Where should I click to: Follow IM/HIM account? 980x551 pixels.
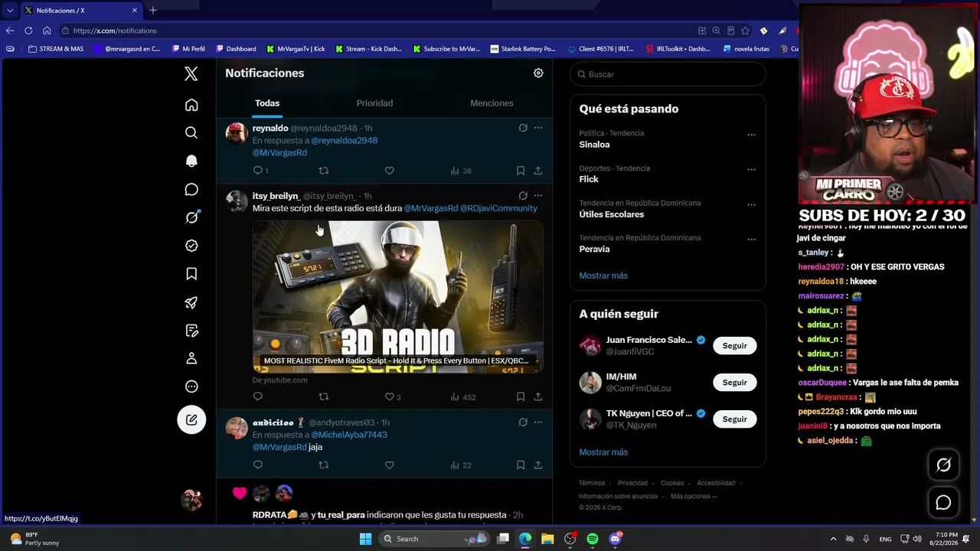coord(734,383)
